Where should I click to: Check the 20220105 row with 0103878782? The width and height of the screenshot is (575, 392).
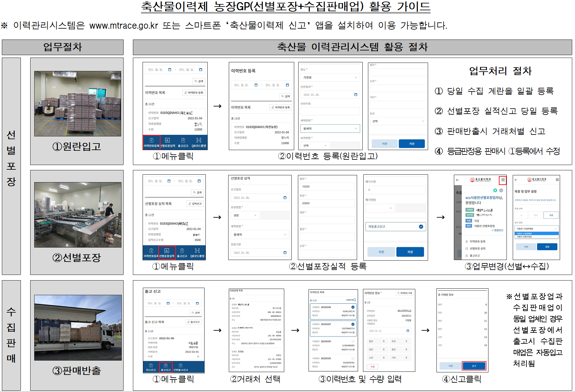[x=353, y=358]
